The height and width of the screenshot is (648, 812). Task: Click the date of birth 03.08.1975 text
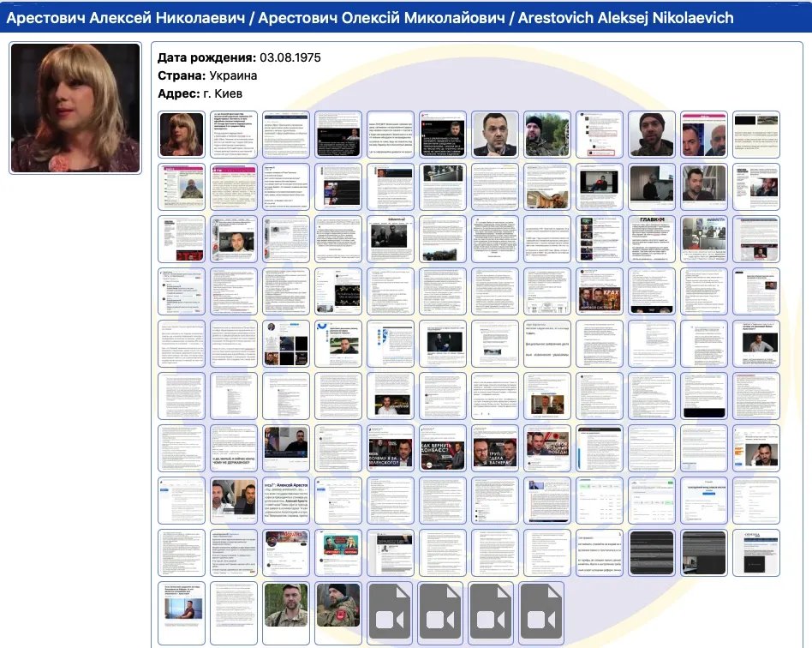click(290, 57)
